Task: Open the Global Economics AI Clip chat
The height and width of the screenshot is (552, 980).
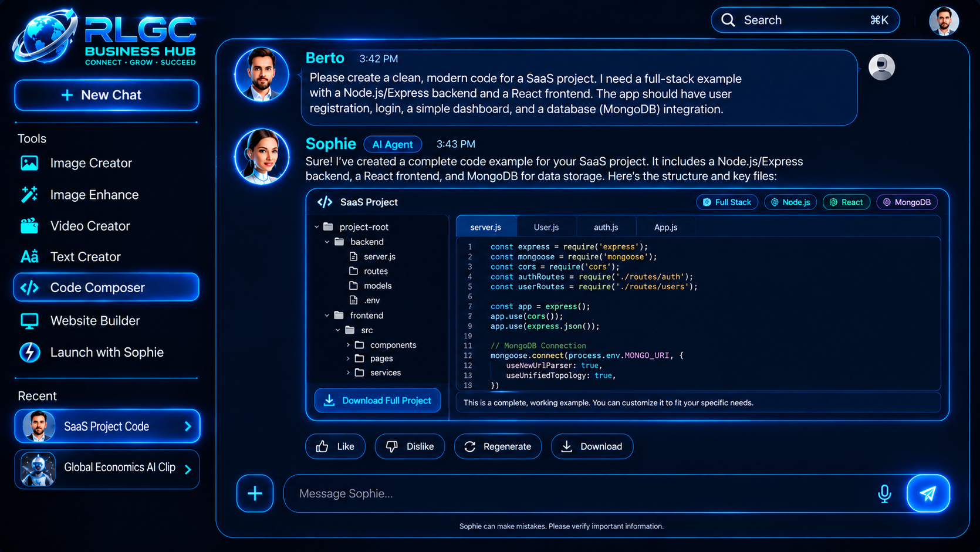Action: pyautogui.click(x=107, y=469)
